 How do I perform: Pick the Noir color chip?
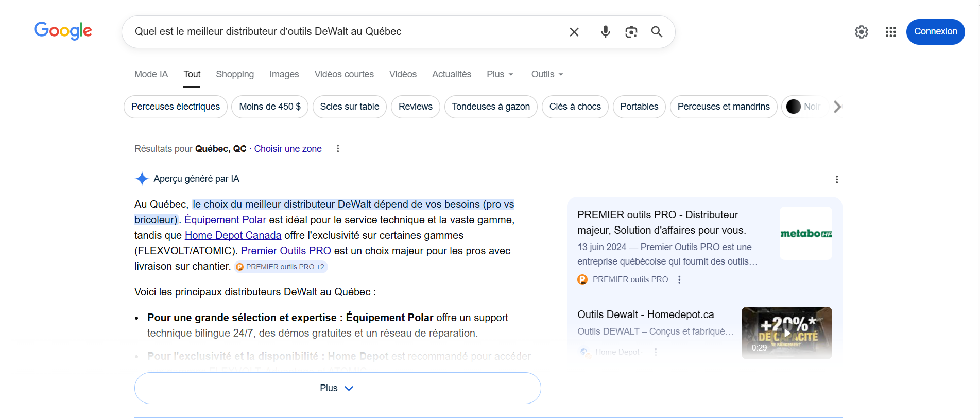pyautogui.click(x=804, y=107)
